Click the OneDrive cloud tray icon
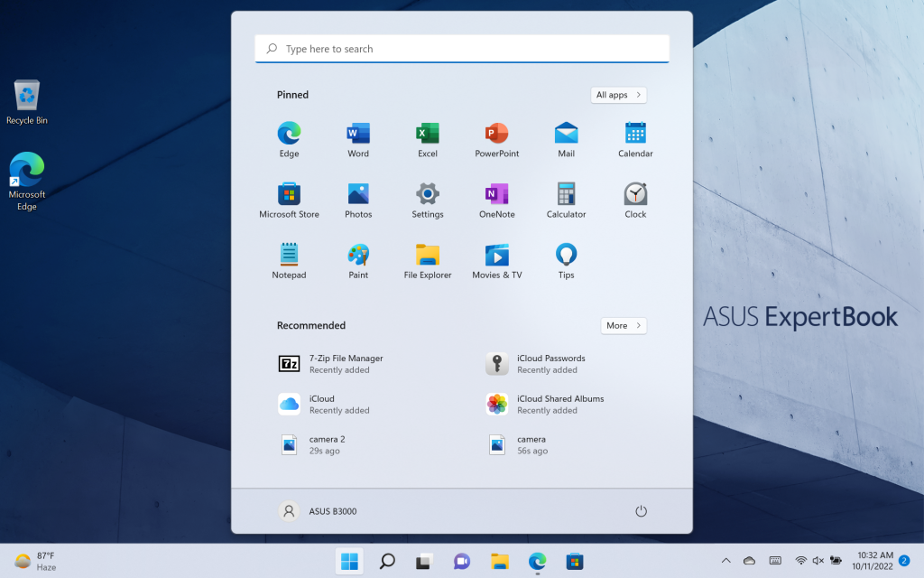Viewport: 924px width, 578px height. tap(749, 561)
